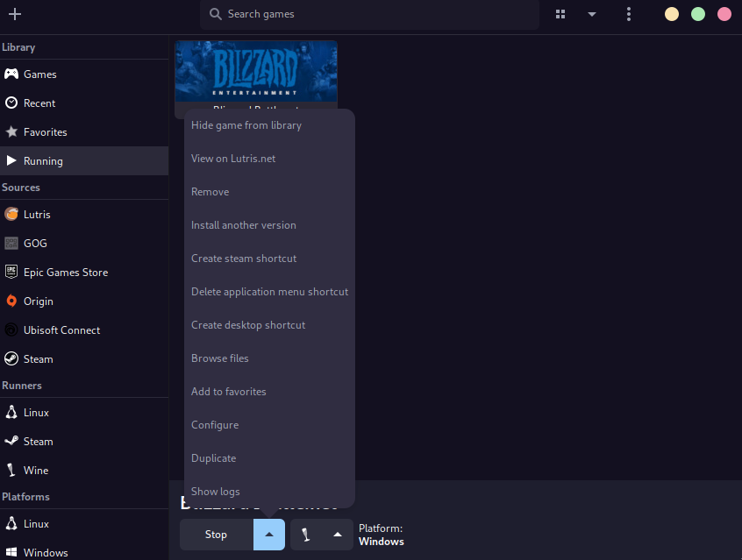
Task: Choose Create desktop shortcut from the menu
Action: tap(247, 324)
